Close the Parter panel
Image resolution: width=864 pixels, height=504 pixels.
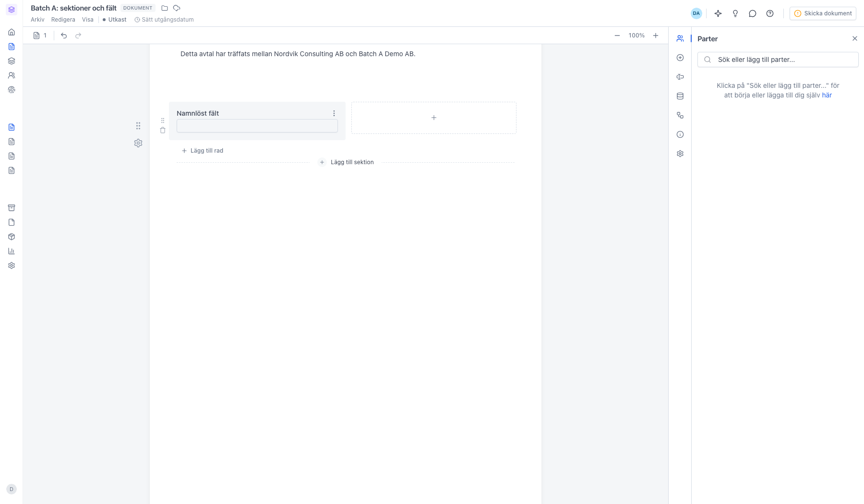pos(855,38)
